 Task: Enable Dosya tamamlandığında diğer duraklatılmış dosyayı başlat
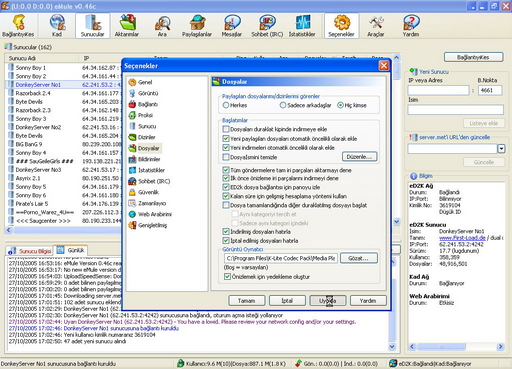point(226,205)
